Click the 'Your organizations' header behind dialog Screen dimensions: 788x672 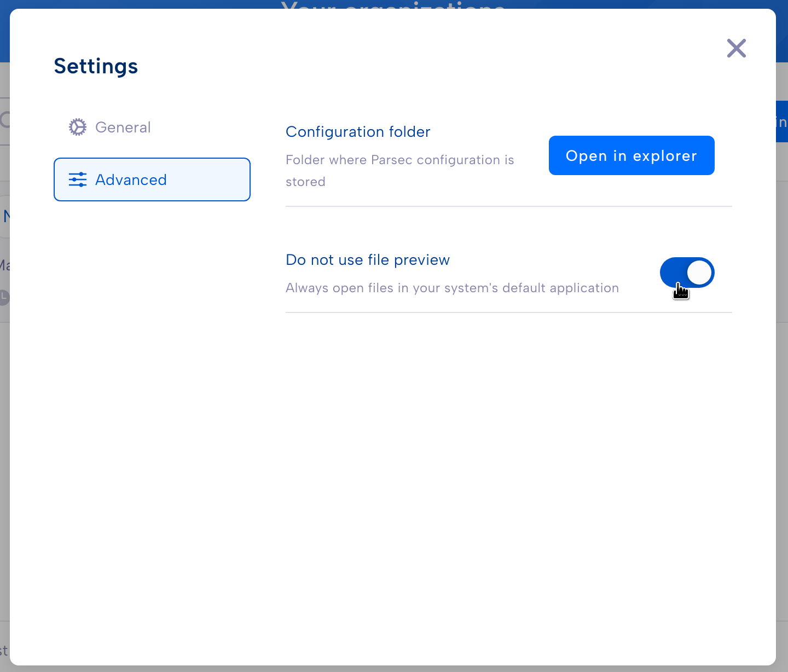[x=393, y=5]
